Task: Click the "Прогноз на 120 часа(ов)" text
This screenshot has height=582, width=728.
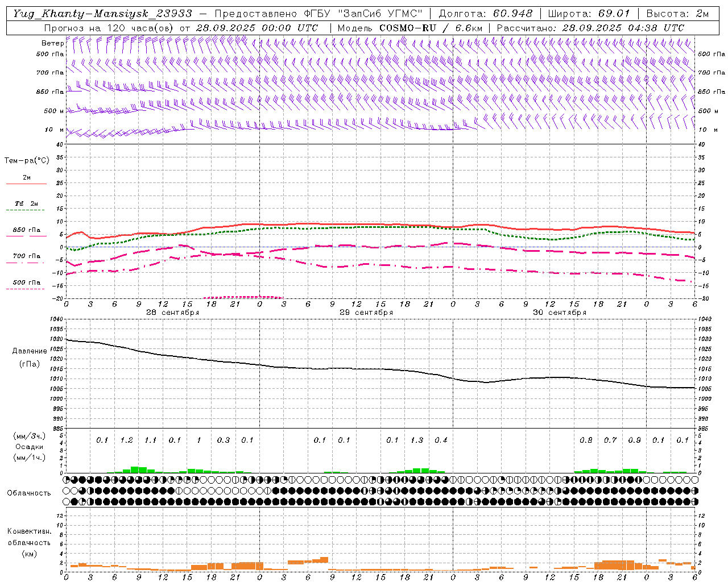Action: coord(109,28)
